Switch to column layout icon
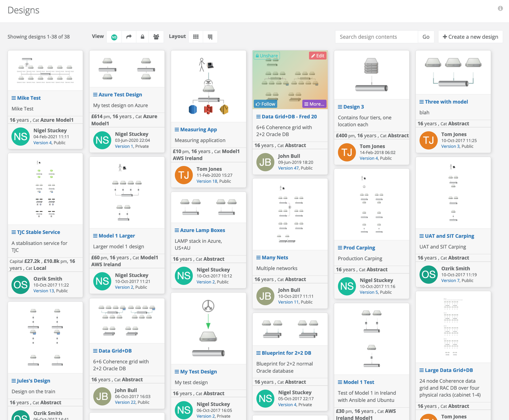 tap(210, 37)
